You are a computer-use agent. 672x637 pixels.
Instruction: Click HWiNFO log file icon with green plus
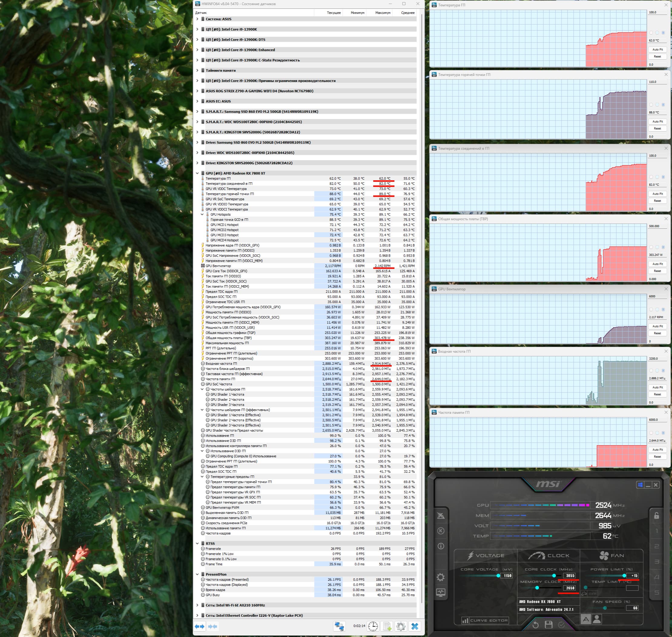(387, 626)
